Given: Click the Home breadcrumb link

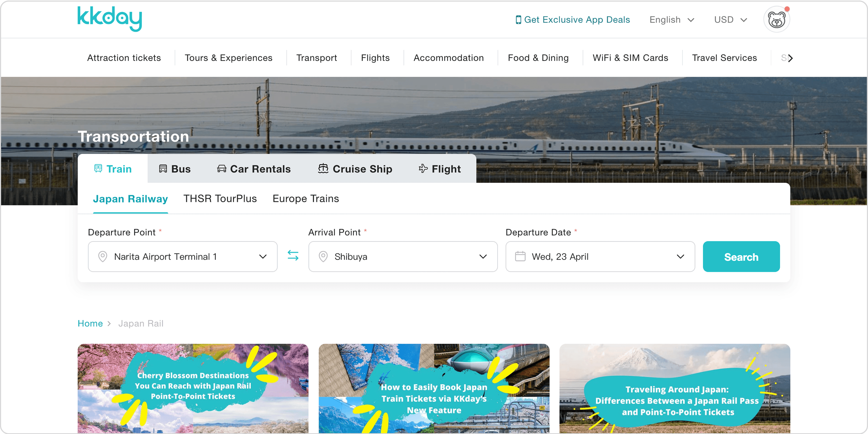Looking at the screenshot, I should [x=90, y=323].
